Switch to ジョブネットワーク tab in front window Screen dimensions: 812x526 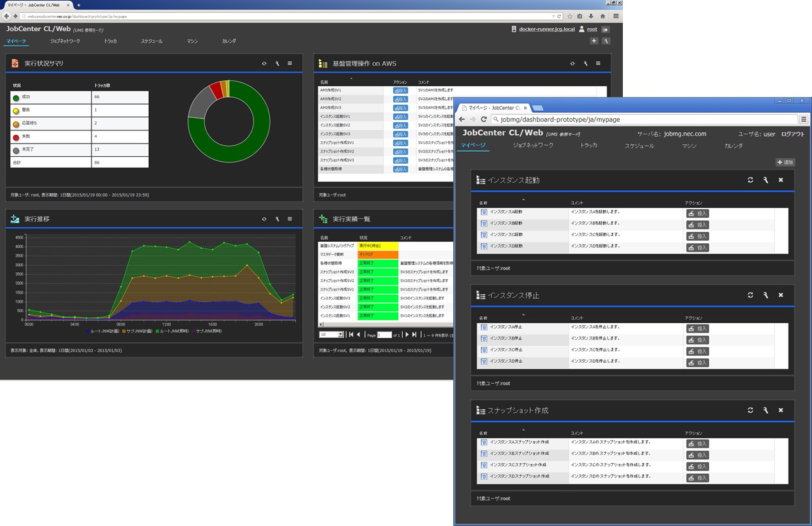pos(533,146)
